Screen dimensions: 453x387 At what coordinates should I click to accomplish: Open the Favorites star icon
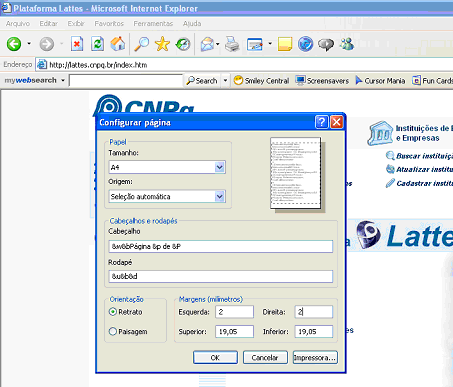[x=162, y=44]
